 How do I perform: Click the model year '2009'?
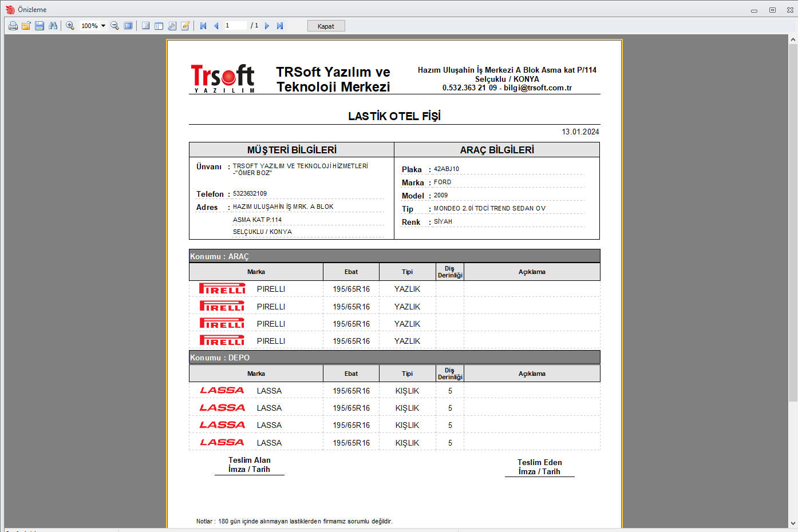(441, 196)
